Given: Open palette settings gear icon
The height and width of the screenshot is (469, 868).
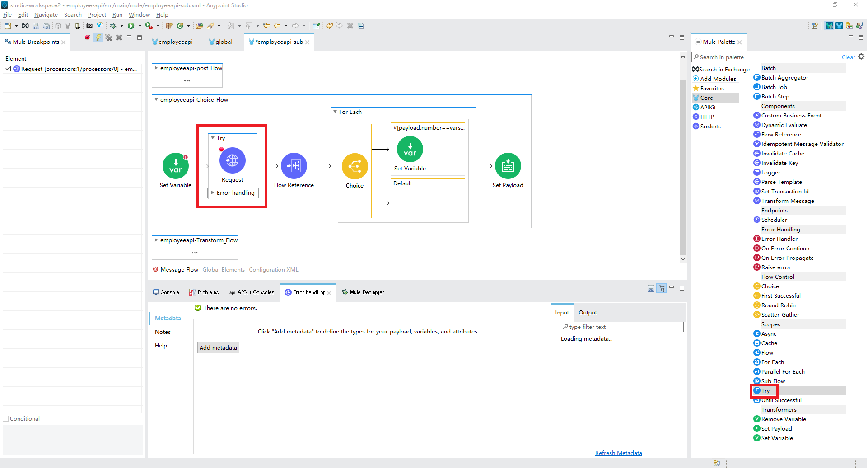Looking at the screenshot, I should [861, 57].
